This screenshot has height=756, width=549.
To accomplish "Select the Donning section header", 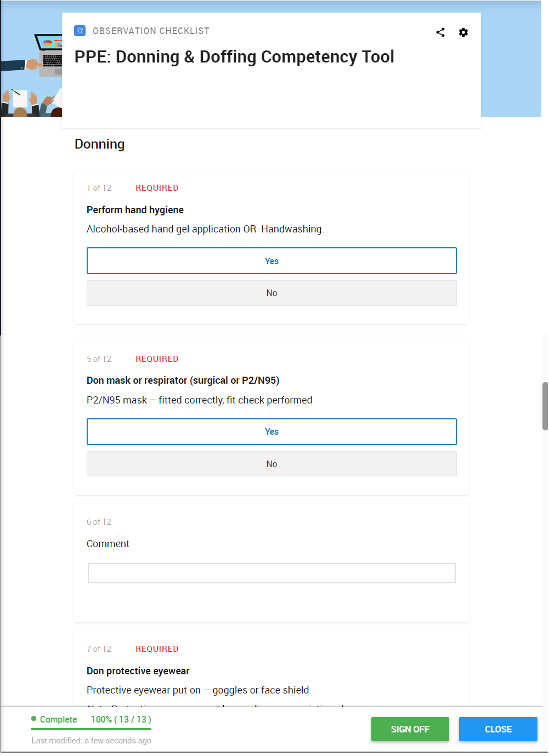I will (x=99, y=144).
